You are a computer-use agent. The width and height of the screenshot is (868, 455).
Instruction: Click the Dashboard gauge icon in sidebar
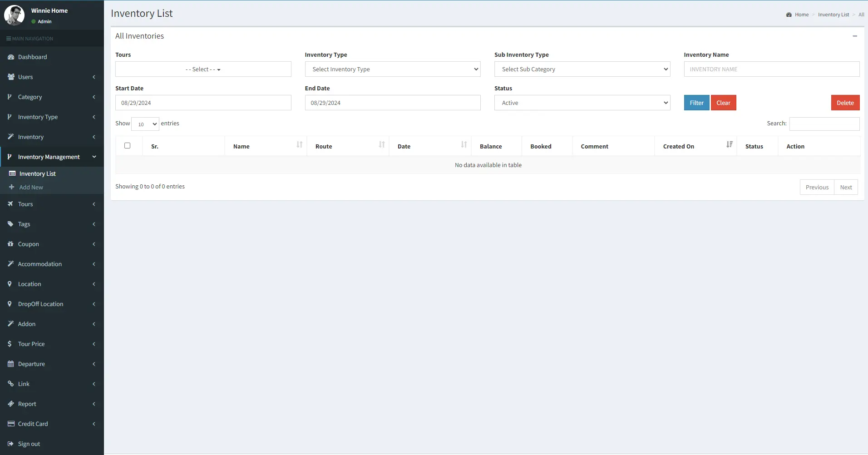tap(11, 57)
